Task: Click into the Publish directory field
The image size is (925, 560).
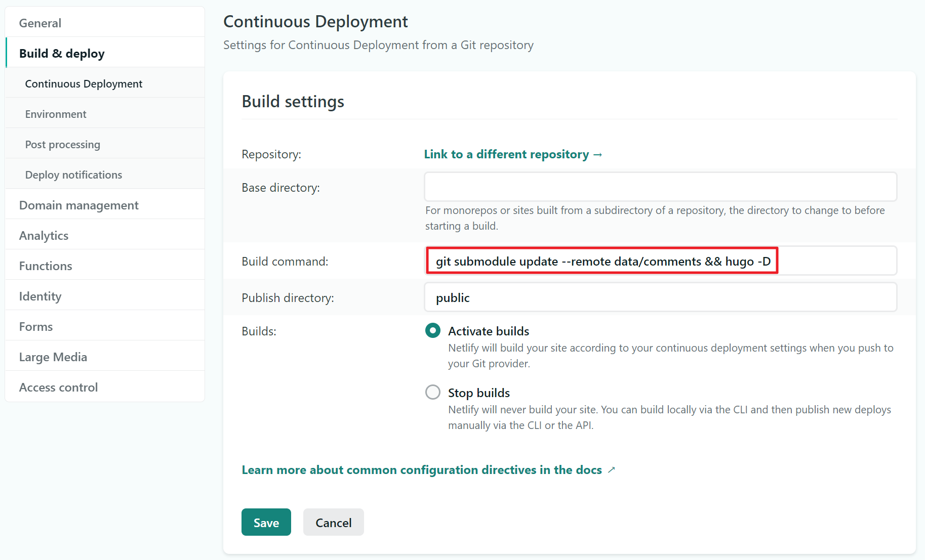Action: click(661, 297)
